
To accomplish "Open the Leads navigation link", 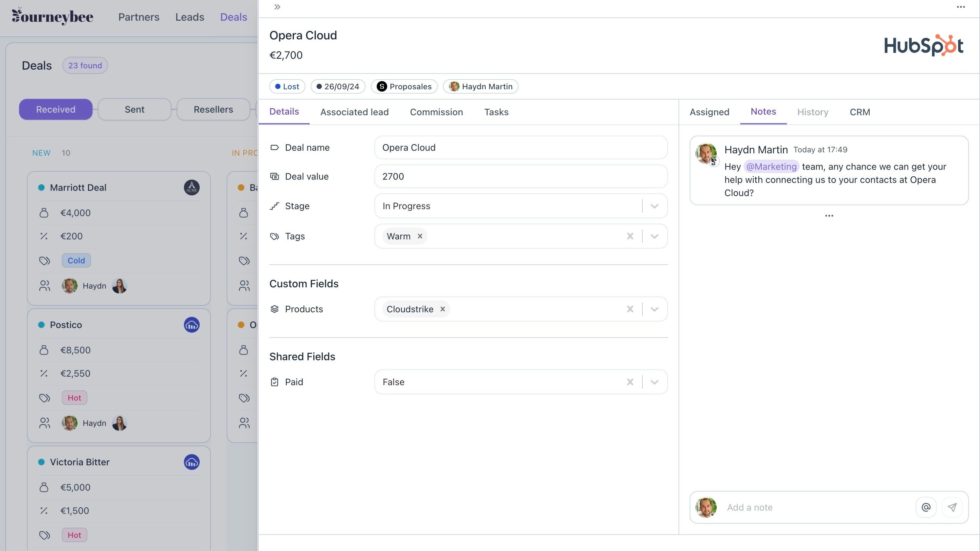I will pos(189,17).
